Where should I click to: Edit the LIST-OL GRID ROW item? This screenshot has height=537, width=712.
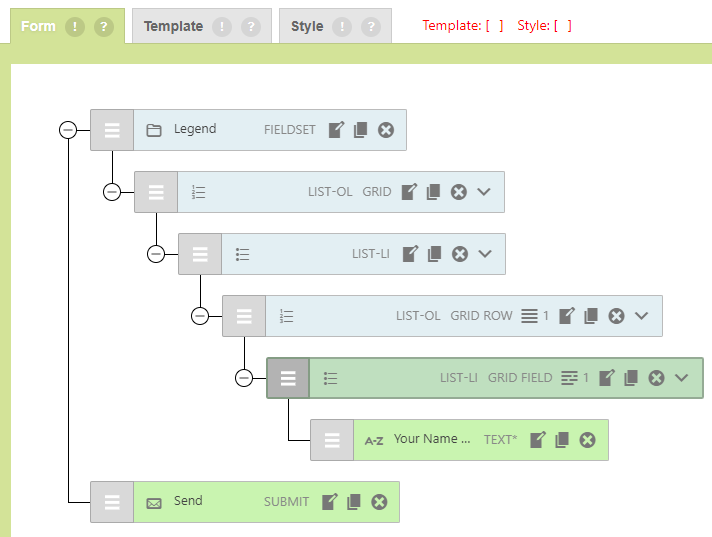tap(567, 316)
